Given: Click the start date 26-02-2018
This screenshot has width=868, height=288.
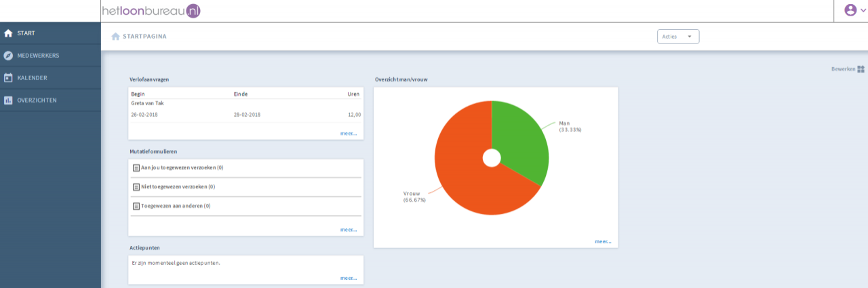Looking at the screenshot, I should [x=144, y=115].
